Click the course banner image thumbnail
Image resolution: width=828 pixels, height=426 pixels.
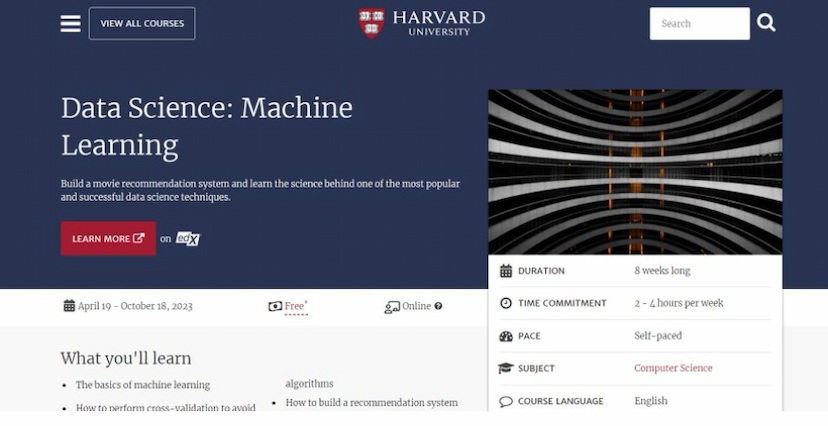tap(635, 172)
